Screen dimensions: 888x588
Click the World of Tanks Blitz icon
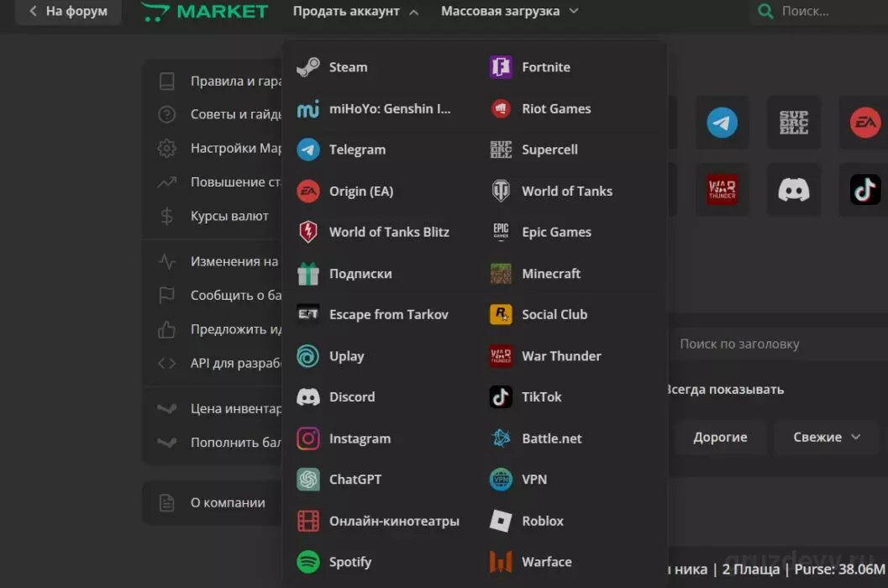[x=308, y=232]
